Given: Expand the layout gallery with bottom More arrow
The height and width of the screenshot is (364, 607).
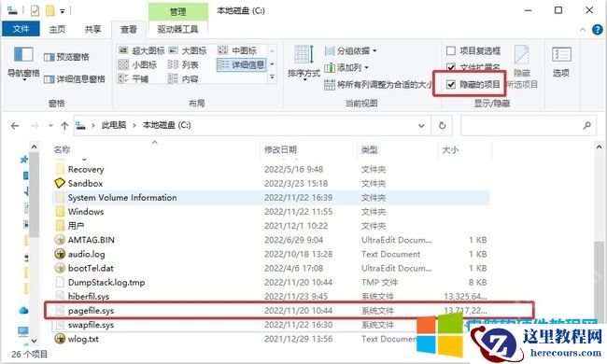Looking at the screenshot, I should (272, 77).
